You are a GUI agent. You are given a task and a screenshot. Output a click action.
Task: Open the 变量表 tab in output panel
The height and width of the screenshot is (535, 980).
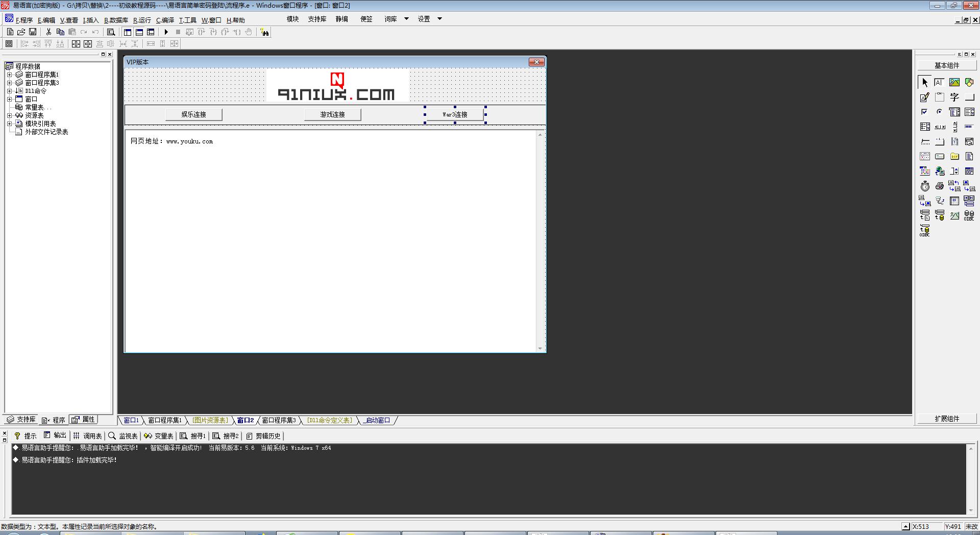[x=159, y=436]
